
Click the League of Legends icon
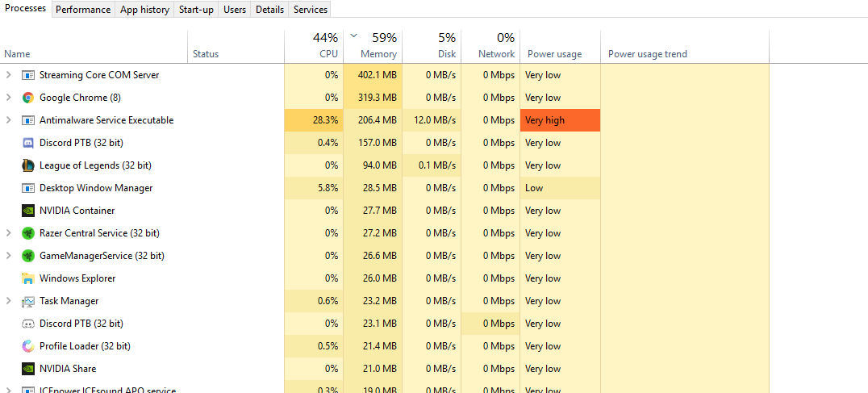click(x=28, y=165)
